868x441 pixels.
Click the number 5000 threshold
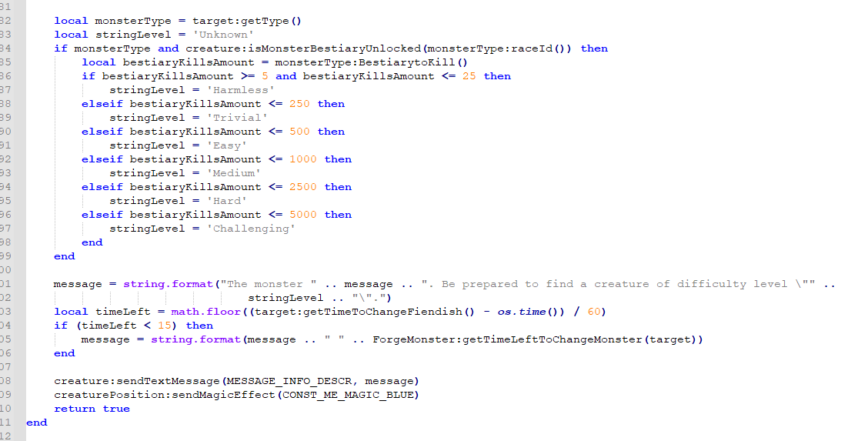click(303, 215)
